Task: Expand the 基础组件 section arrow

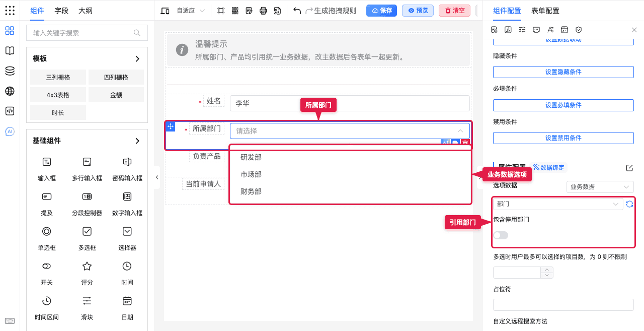Action: (x=137, y=141)
